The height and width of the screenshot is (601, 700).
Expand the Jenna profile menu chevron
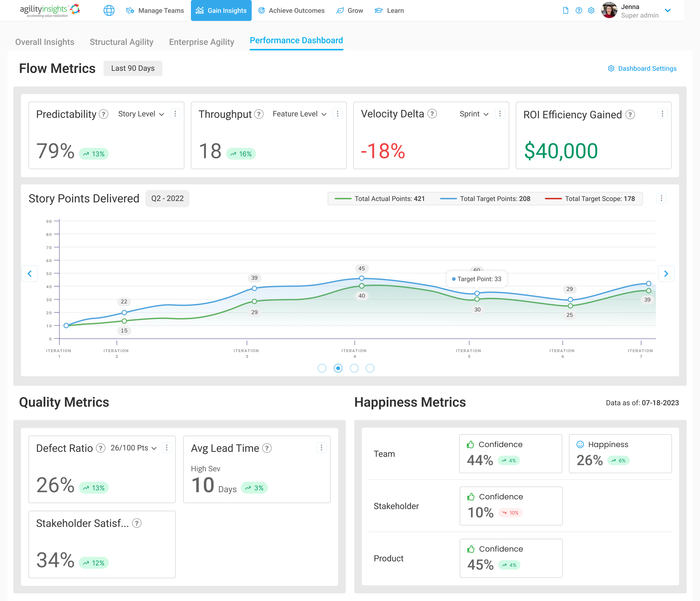(667, 10)
